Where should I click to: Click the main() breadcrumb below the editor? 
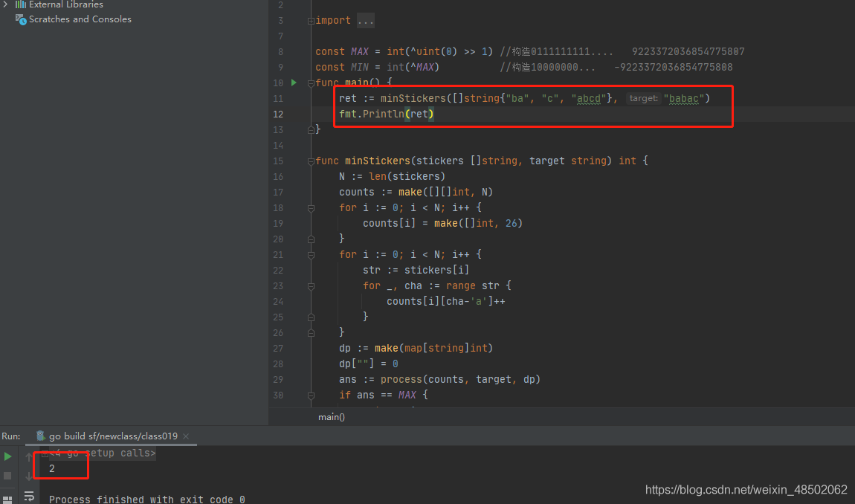coord(332,417)
